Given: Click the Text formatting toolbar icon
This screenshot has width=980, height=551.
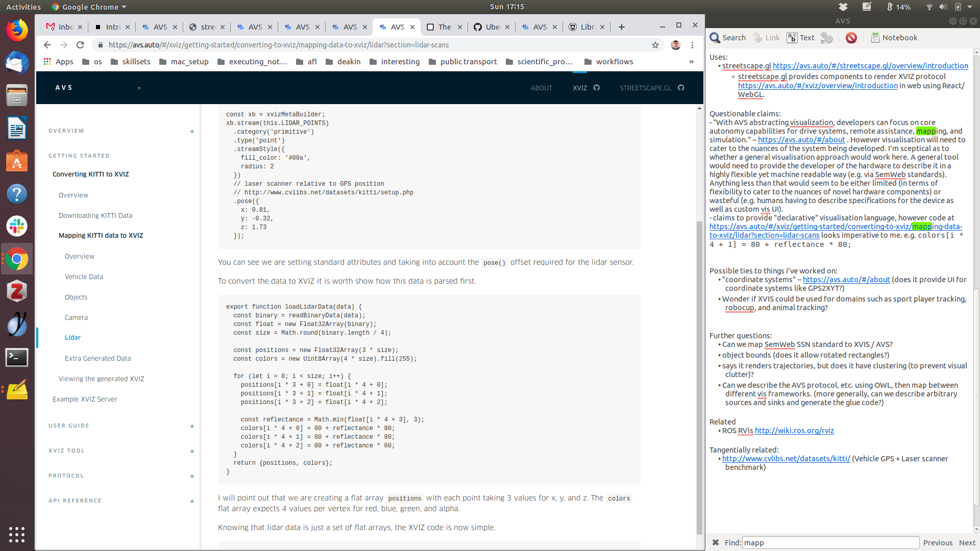Looking at the screenshot, I should pos(800,38).
